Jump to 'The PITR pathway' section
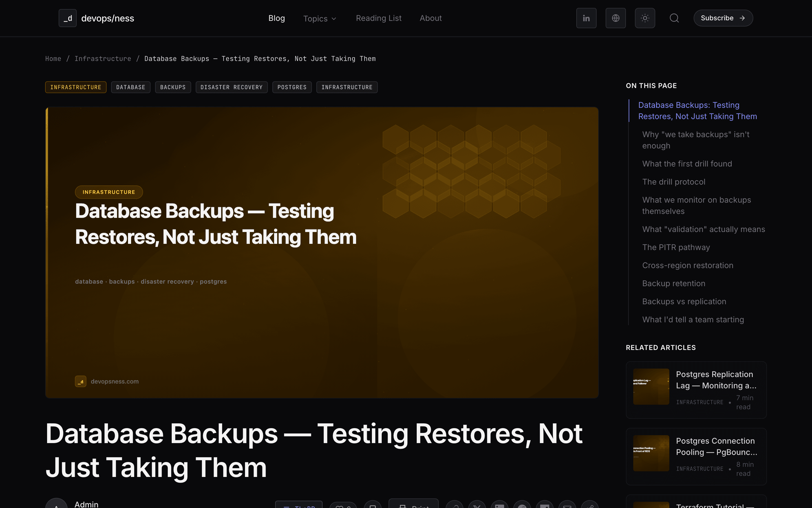The image size is (812, 508). coord(676,247)
